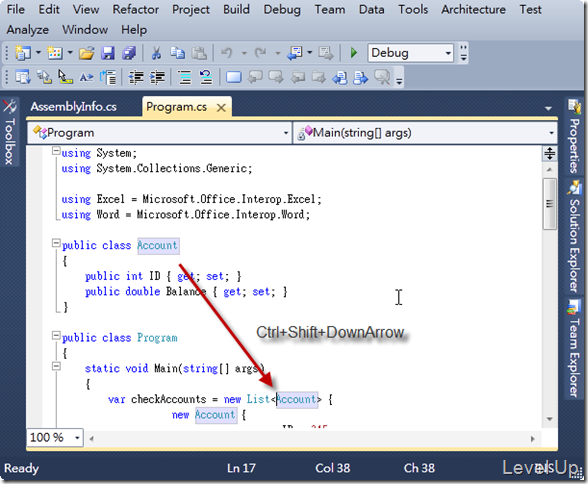Open the Standard toolbar options overflow
588x484 pixels.
tap(464, 53)
